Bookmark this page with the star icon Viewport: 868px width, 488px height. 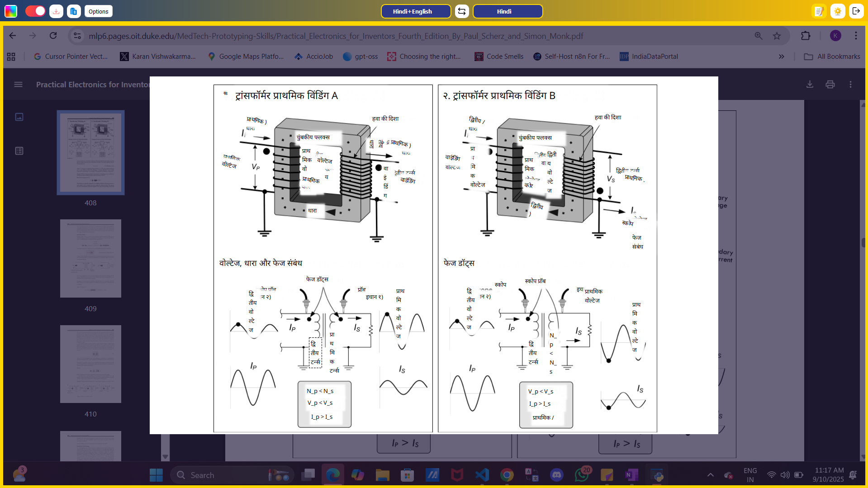point(777,36)
